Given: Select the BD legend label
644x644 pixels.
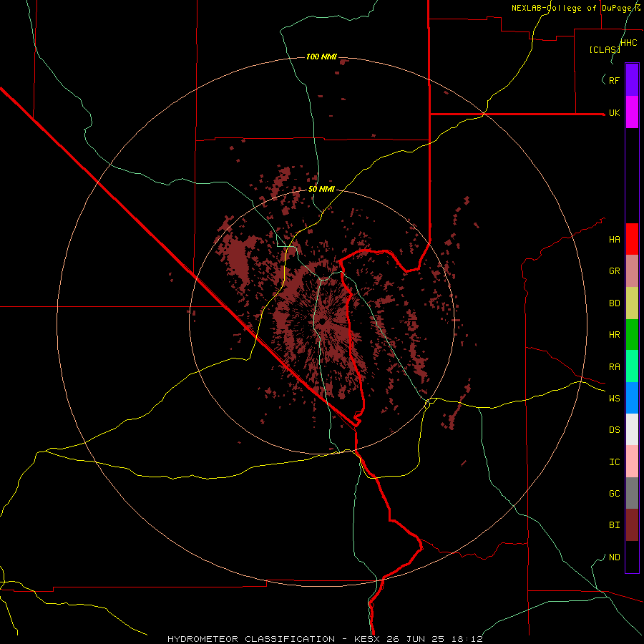Looking at the screenshot, I should (x=614, y=303).
